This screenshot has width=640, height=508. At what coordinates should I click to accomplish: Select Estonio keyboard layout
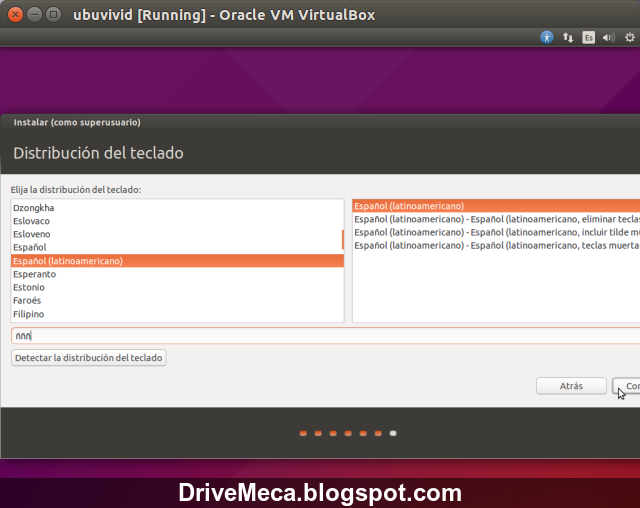[177, 287]
